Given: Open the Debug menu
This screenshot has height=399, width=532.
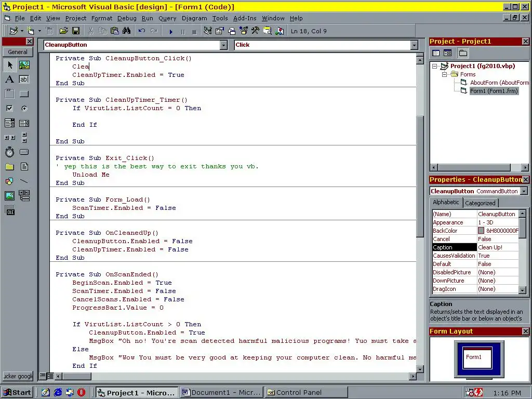Looking at the screenshot, I should point(127,18).
